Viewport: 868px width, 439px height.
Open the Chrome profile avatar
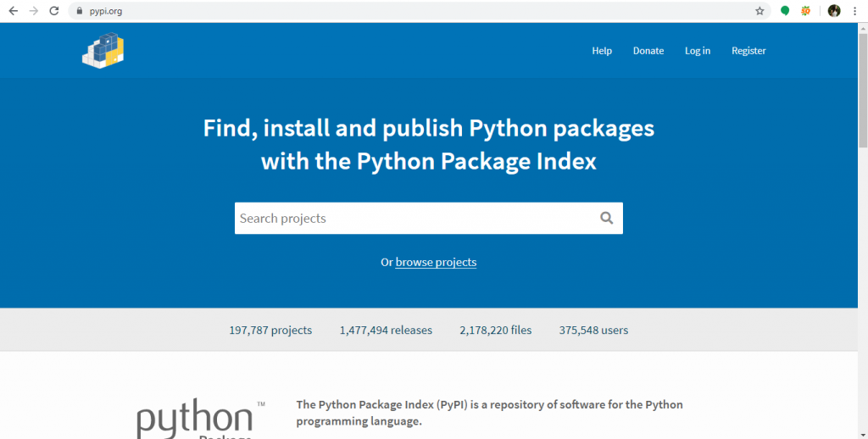pos(834,10)
